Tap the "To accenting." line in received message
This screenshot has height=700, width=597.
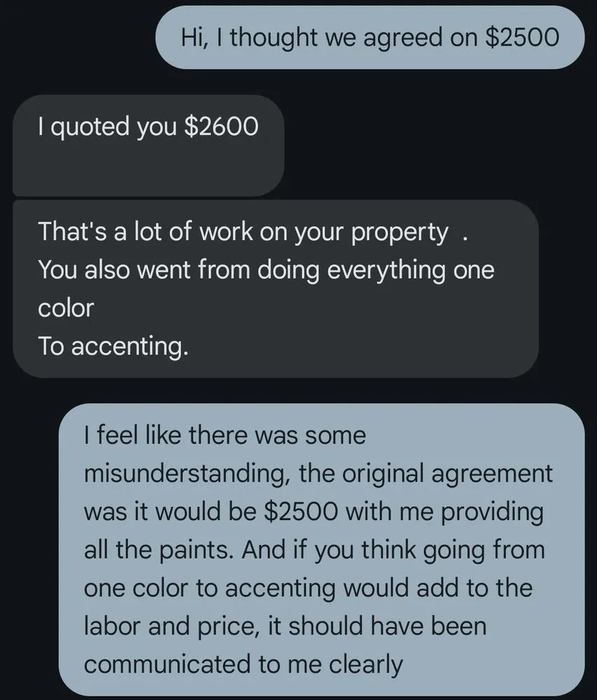pos(113,346)
